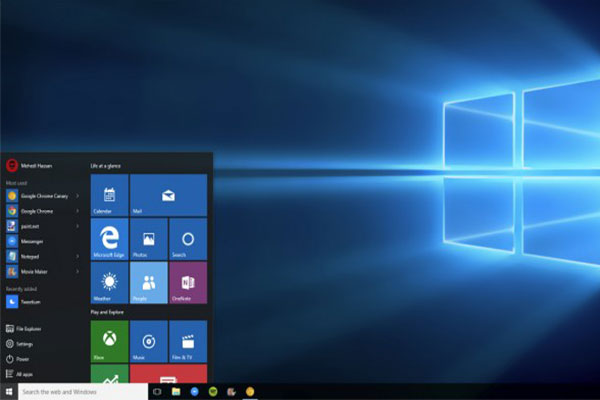Open the People tile

[149, 283]
